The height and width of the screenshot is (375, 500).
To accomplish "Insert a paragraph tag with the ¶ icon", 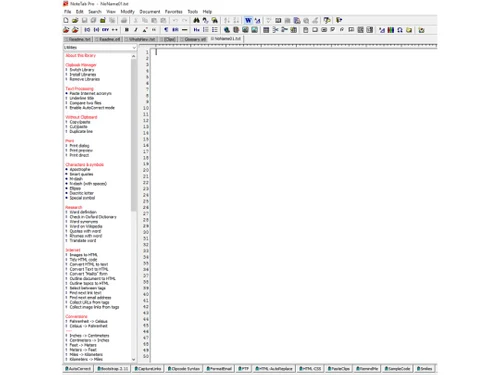I will point(166,30).
